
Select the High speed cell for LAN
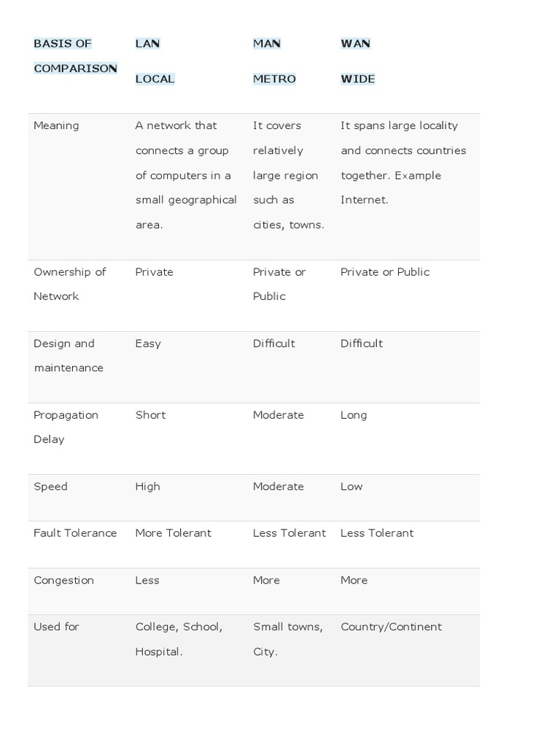(147, 487)
